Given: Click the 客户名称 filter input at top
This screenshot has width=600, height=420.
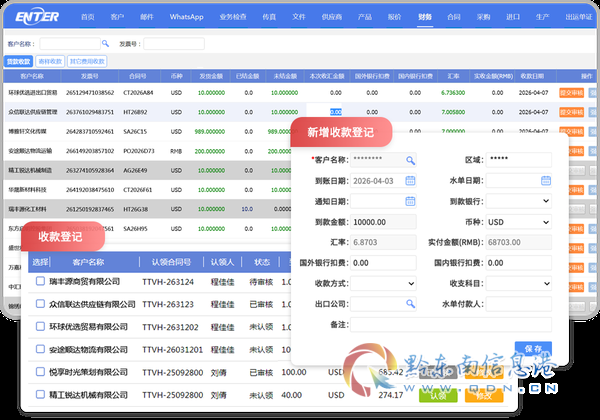Looking at the screenshot, I should (x=70, y=44).
